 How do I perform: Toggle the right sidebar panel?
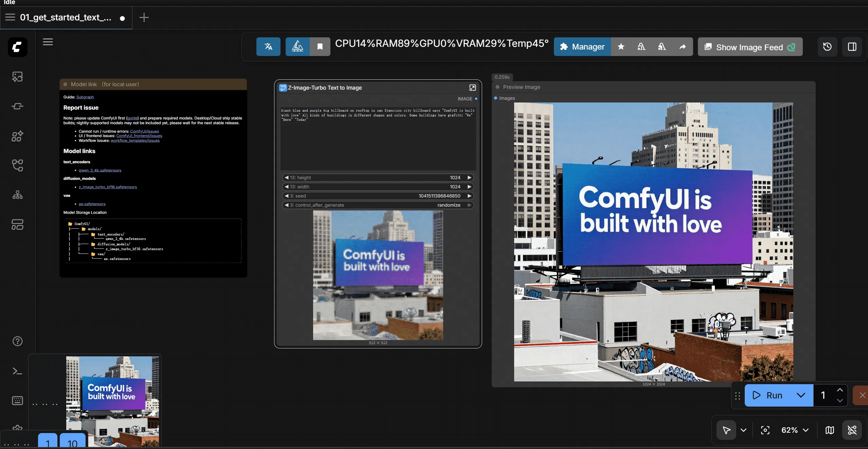coord(852,47)
